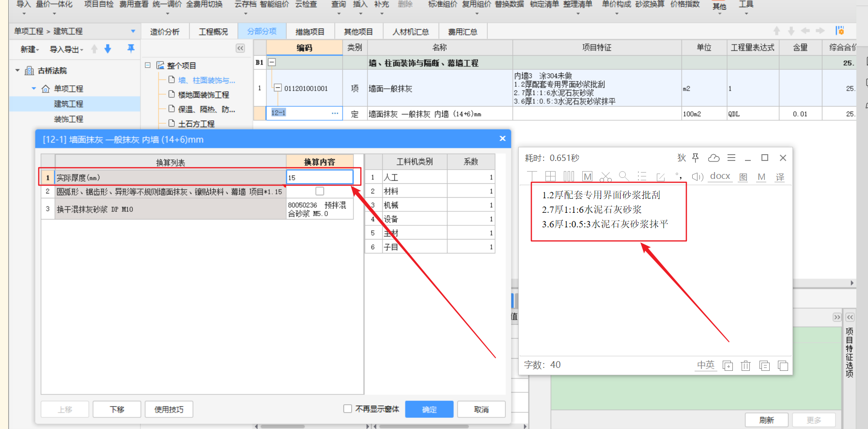This screenshot has height=429, width=868.
Task: Select 装饰工程 in the project tree
Action: tap(68, 119)
